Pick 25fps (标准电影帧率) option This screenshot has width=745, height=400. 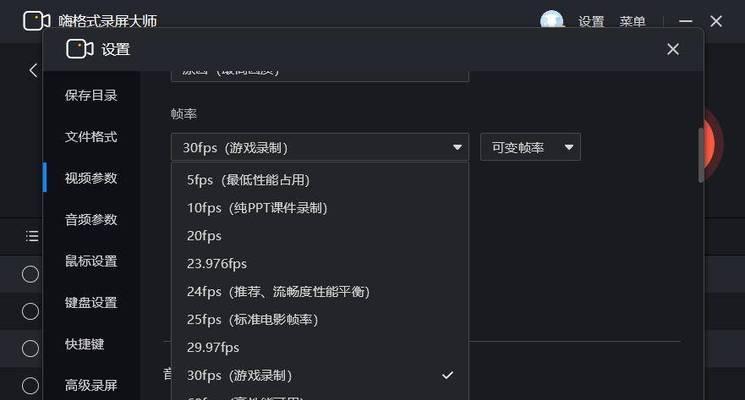click(320, 320)
